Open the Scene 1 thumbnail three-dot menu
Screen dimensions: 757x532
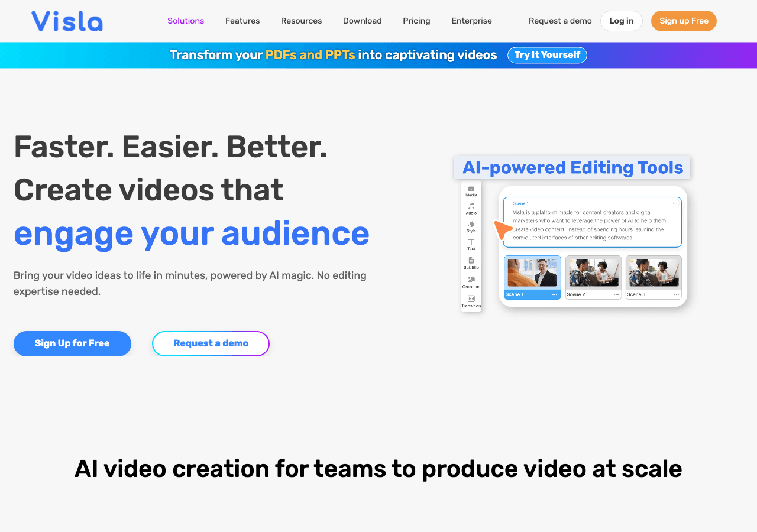click(555, 294)
